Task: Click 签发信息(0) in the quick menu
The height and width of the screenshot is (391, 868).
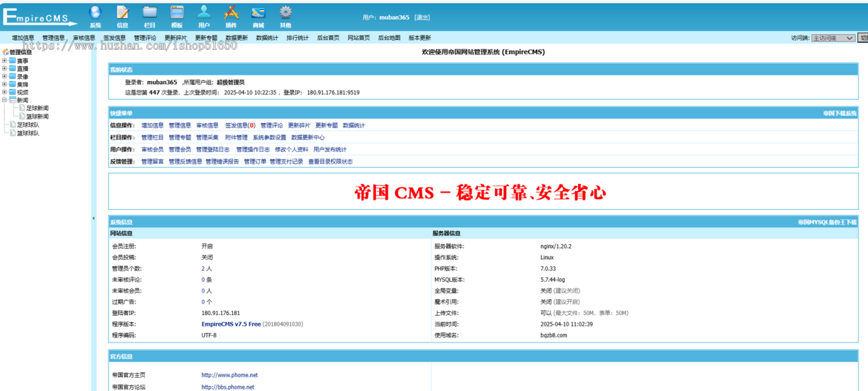Action: click(x=240, y=125)
